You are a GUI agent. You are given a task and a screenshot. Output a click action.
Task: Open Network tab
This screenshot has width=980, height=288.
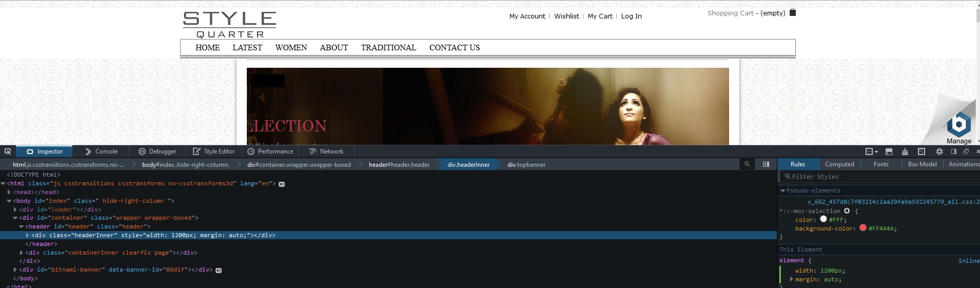pos(326,151)
